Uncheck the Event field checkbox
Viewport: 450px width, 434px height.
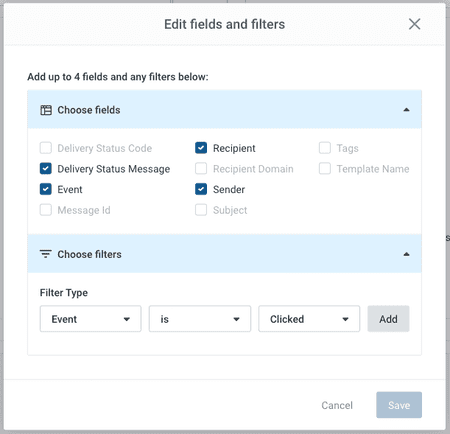tap(46, 189)
